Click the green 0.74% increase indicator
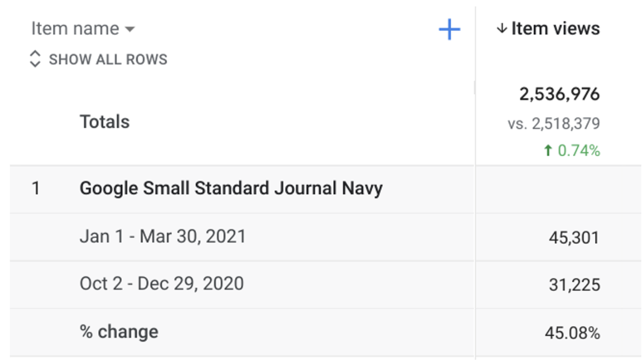The height and width of the screenshot is (363, 644). click(571, 151)
